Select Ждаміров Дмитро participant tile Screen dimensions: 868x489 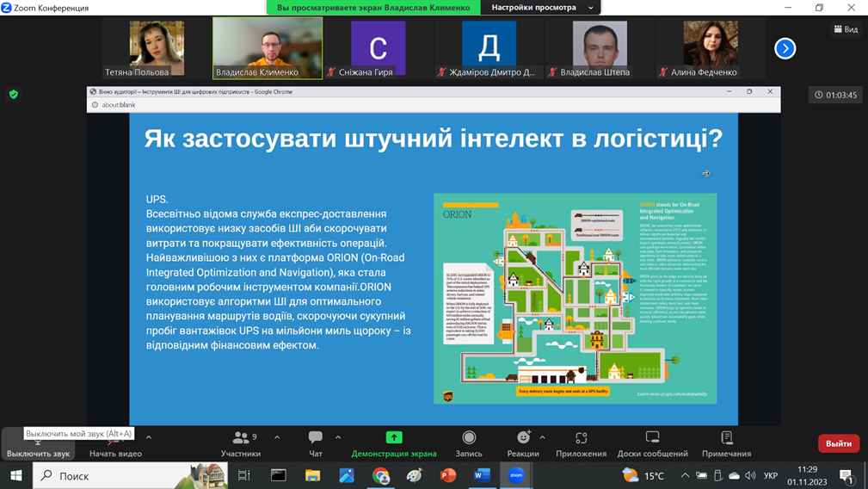[489, 49]
